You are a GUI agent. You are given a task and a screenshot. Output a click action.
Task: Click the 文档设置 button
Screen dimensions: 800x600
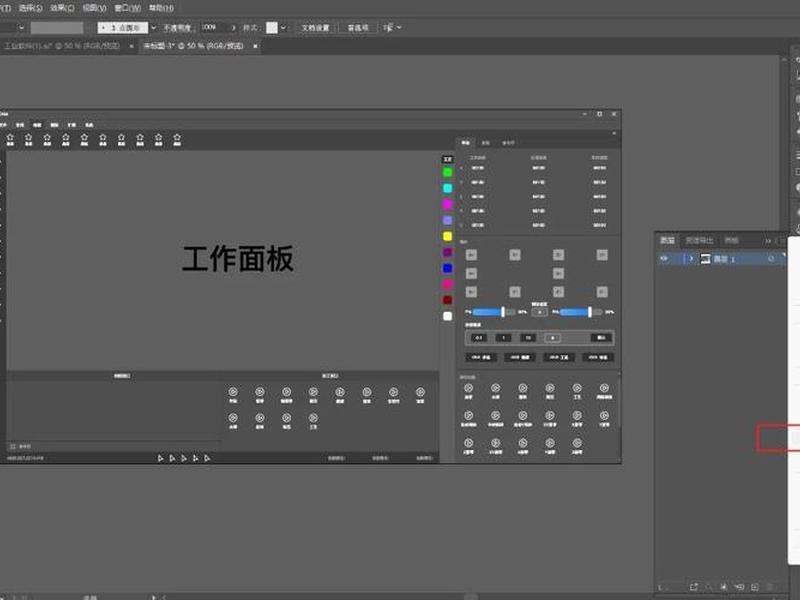tap(315, 28)
